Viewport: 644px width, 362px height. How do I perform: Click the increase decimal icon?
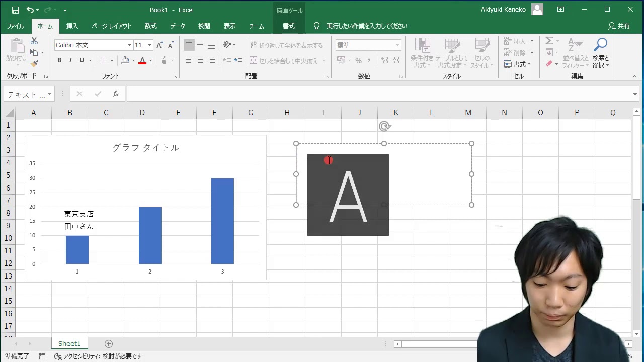pyautogui.click(x=384, y=60)
